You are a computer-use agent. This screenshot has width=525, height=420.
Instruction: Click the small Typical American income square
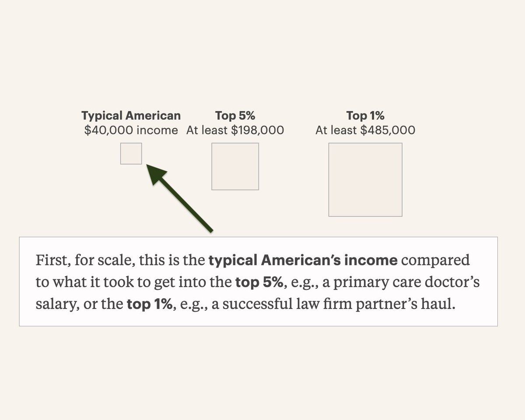coord(131,153)
